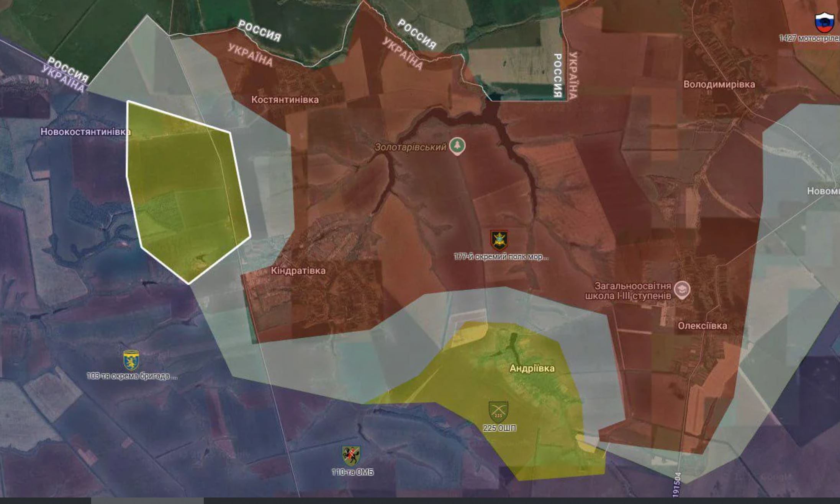Screen dimensions: 840x504
Task: Select the 110-та ОМБ brigade emblem
Action: [351, 455]
